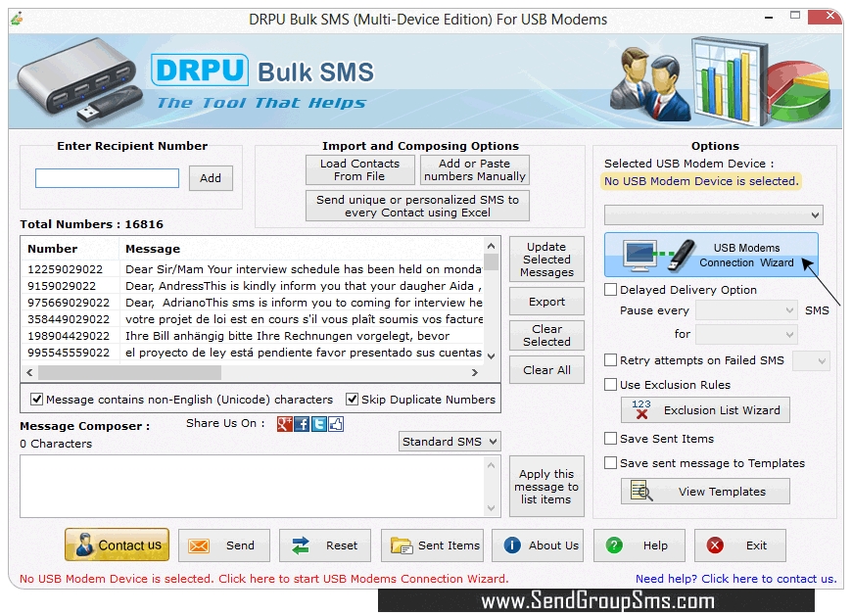Click the Export button

(546, 302)
